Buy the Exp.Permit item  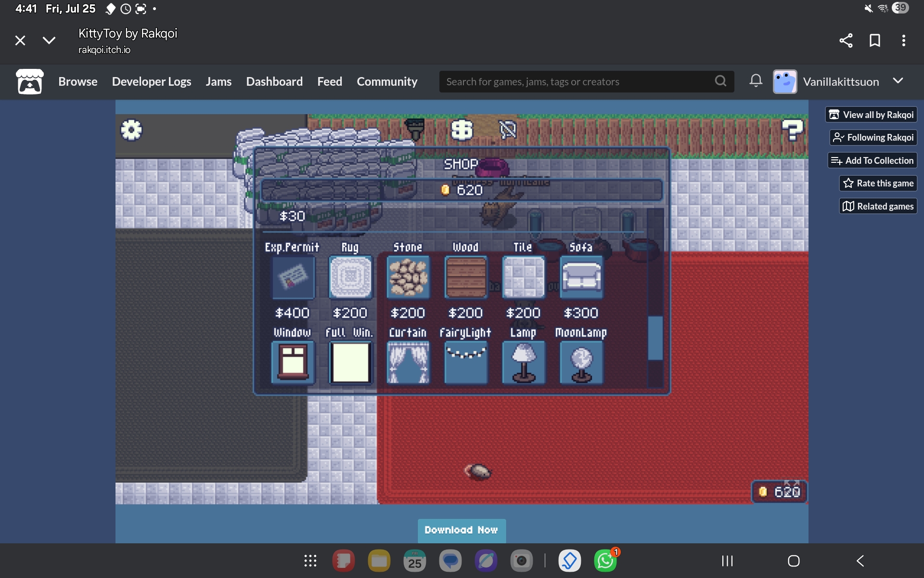pyautogui.click(x=293, y=277)
